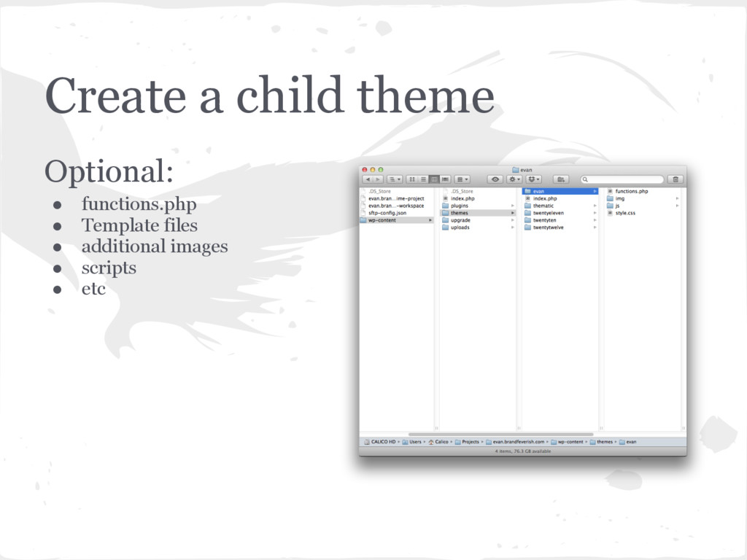This screenshot has height=560, width=747.
Task: Select the evan.bran...-workspace file
Action: click(x=397, y=206)
